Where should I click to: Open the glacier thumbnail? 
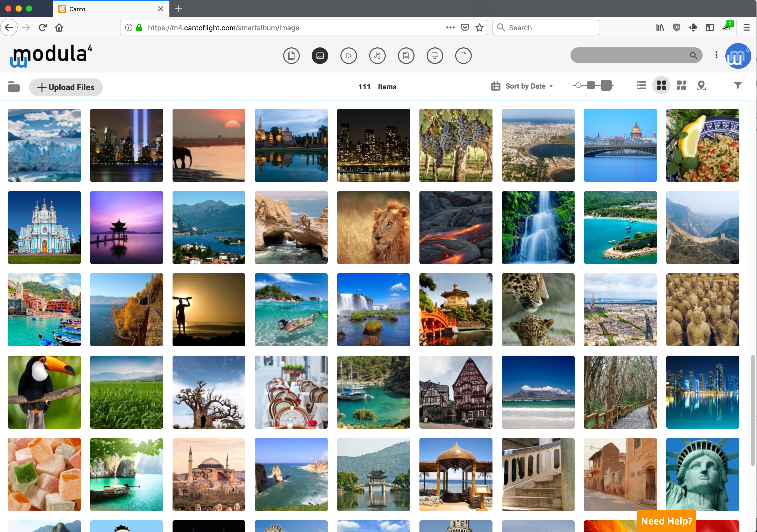(44, 145)
